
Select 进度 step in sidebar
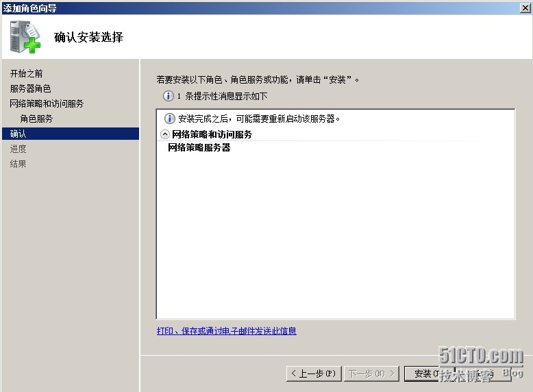click(x=18, y=149)
